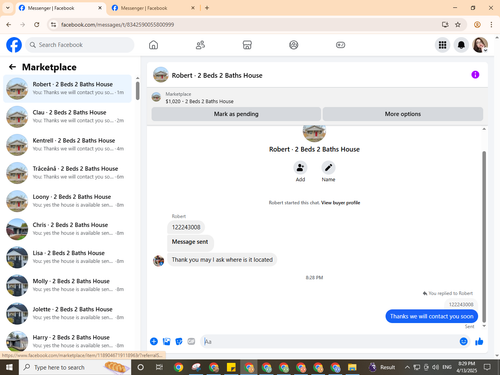Open Lisa conversation in the list
Viewport: 500px width, 375px height.
pyautogui.click(x=67, y=257)
